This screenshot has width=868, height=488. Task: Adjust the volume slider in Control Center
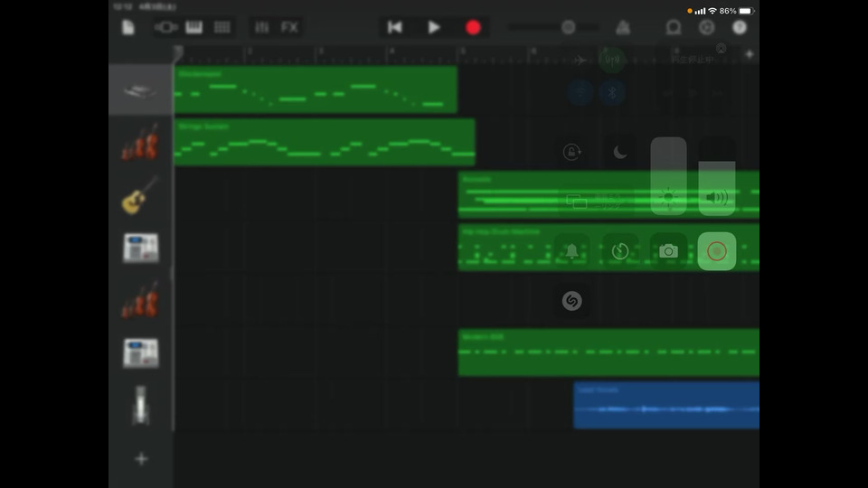click(717, 176)
